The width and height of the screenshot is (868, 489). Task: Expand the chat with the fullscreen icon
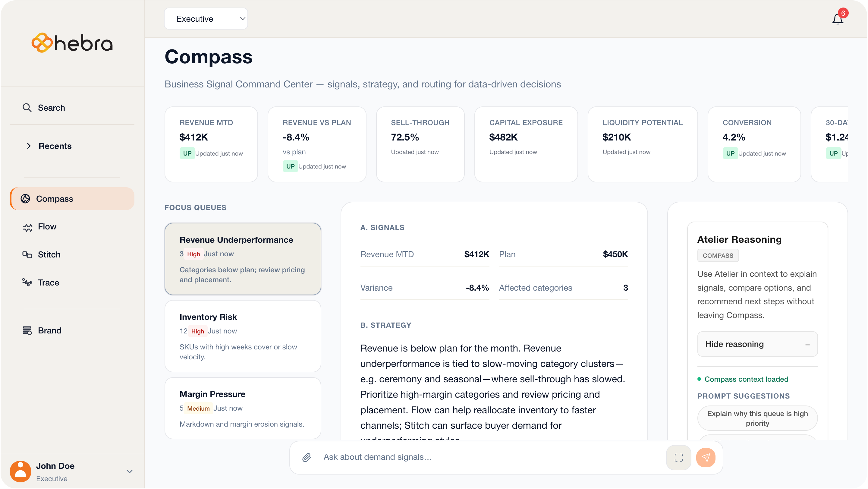click(x=678, y=457)
